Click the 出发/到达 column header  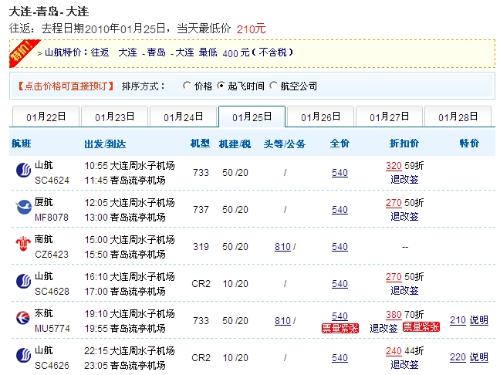click(x=105, y=144)
